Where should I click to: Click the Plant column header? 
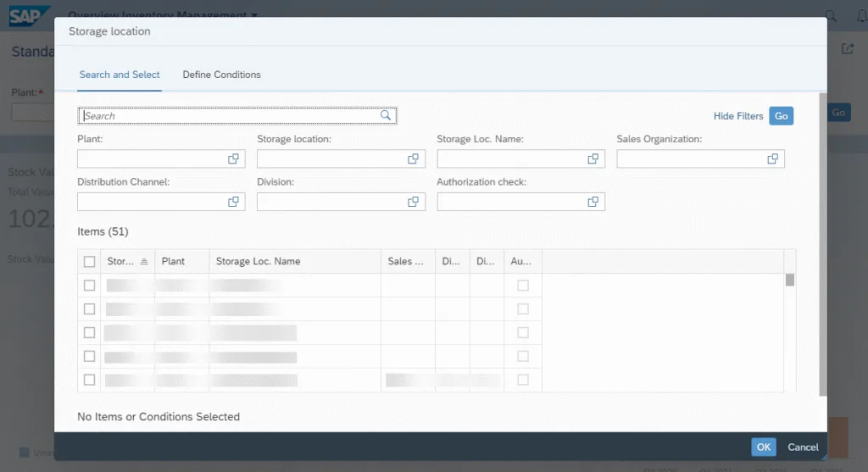click(x=182, y=261)
